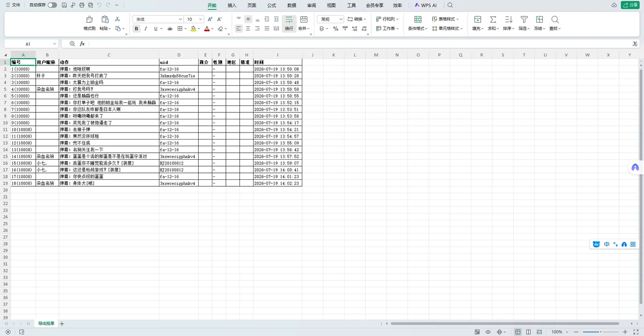Open the Insert (插入) ribbon tab

point(232,5)
